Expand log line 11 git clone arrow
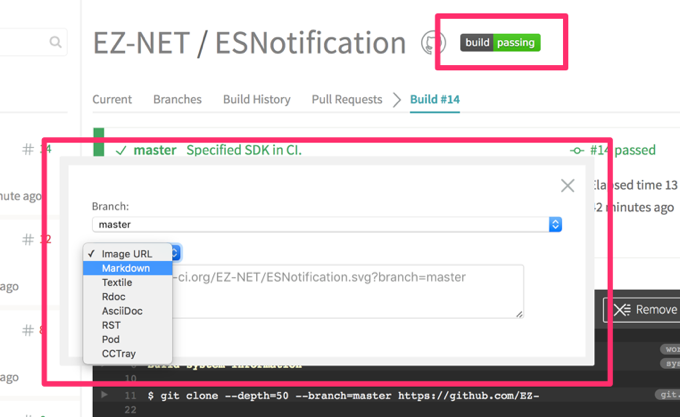Viewport: 680px width, 417px height. click(104, 395)
